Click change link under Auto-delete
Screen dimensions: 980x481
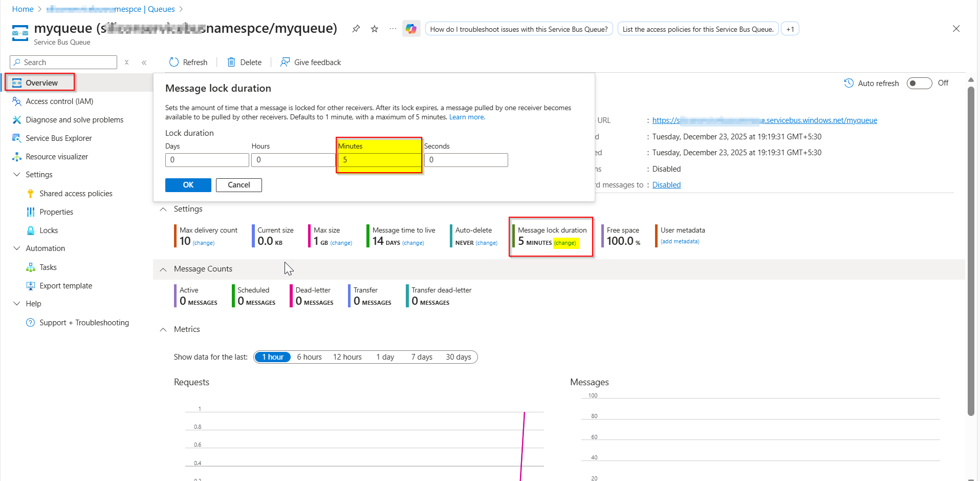(x=487, y=243)
